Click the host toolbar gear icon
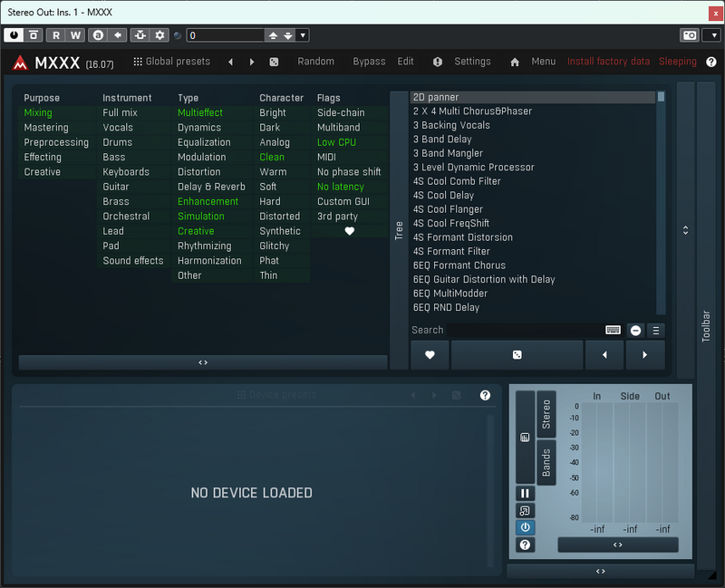The width and height of the screenshot is (725, 588). (159, 35)
